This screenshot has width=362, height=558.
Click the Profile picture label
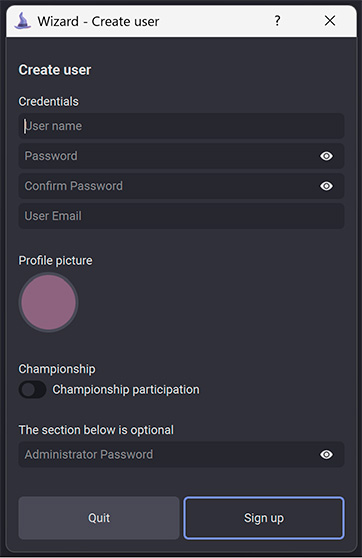tap(56, 260)
